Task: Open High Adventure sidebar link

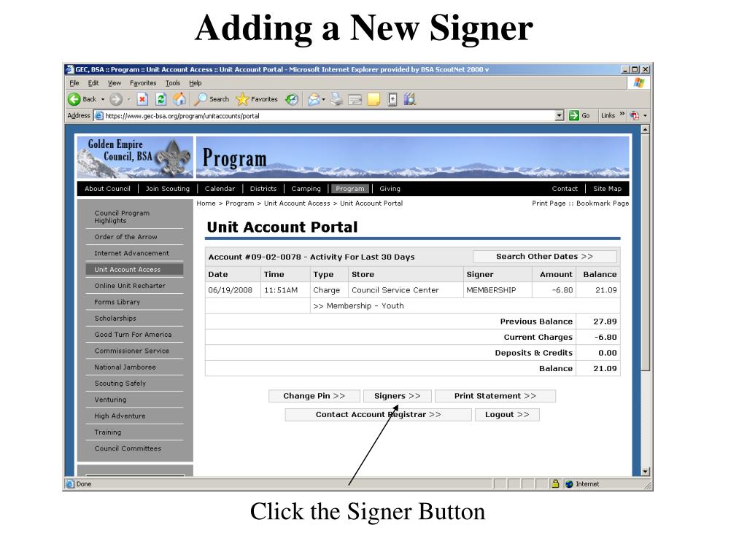Action: pos(120,416)
